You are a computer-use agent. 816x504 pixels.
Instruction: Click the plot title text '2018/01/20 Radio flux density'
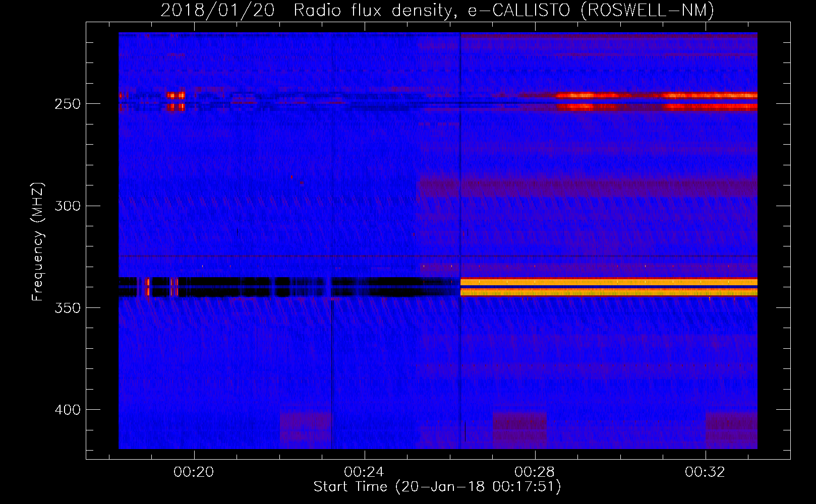coord(308,10)
